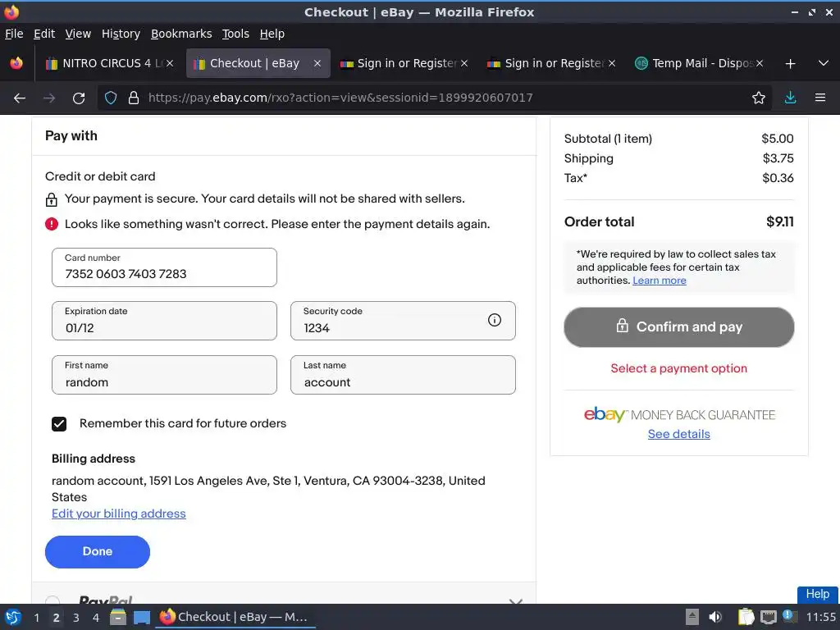Open the File menu
840x630 pixels.
pos(14,34)
